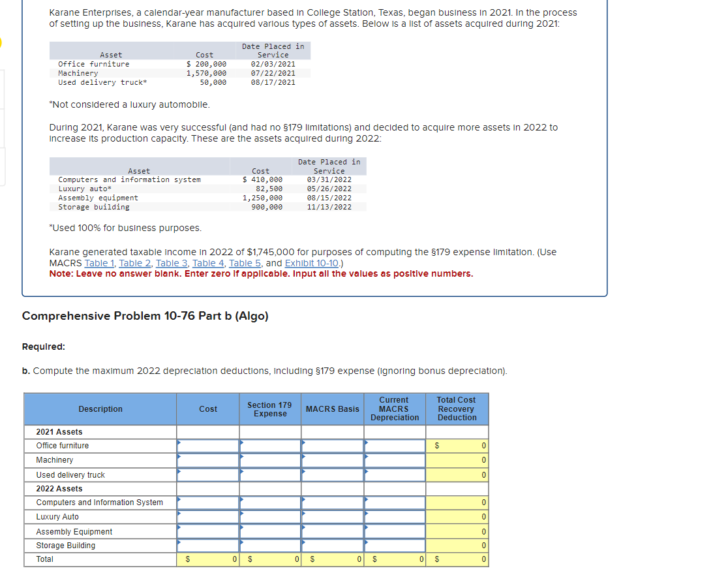728x588 pixels.
Task: Click the Description column header
Action: tap(100, 409)
